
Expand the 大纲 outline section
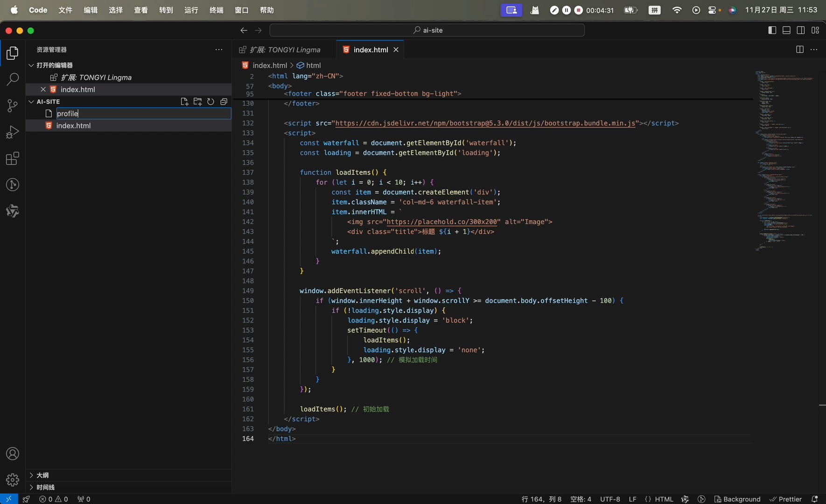tap(42, 475)
